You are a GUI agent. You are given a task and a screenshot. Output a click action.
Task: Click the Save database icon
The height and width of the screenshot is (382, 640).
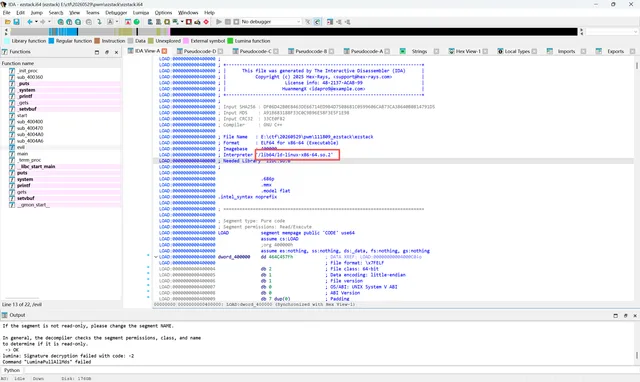point(16,22)
